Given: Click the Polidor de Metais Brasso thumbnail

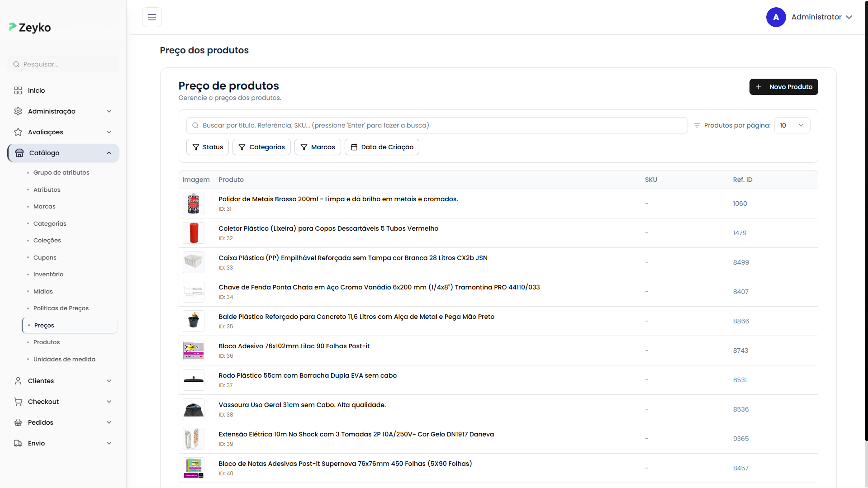Looking at the screenshot, I should [x=194, y=204].
